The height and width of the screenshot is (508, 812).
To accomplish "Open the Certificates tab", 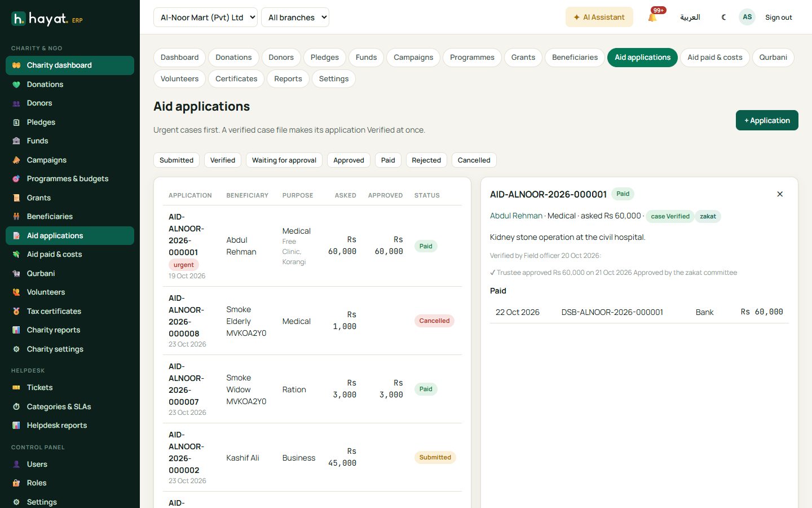I will point(236,79).
